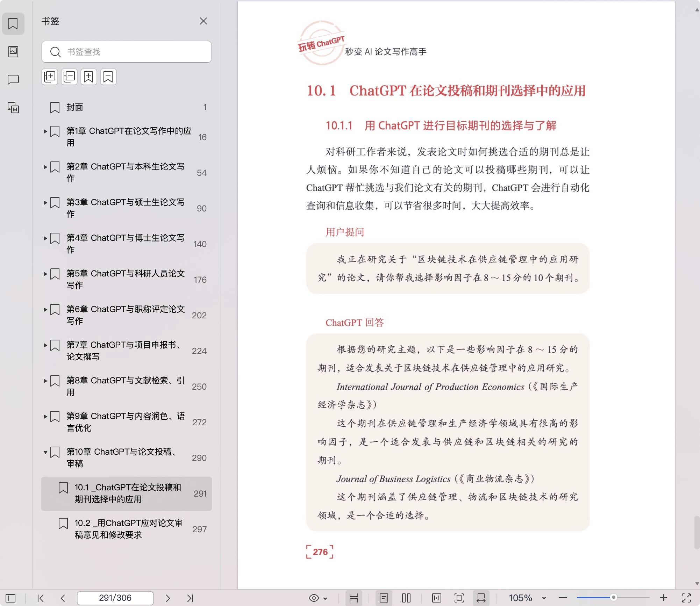Open the page thumbnails sidebar panel

click(13, 52)
